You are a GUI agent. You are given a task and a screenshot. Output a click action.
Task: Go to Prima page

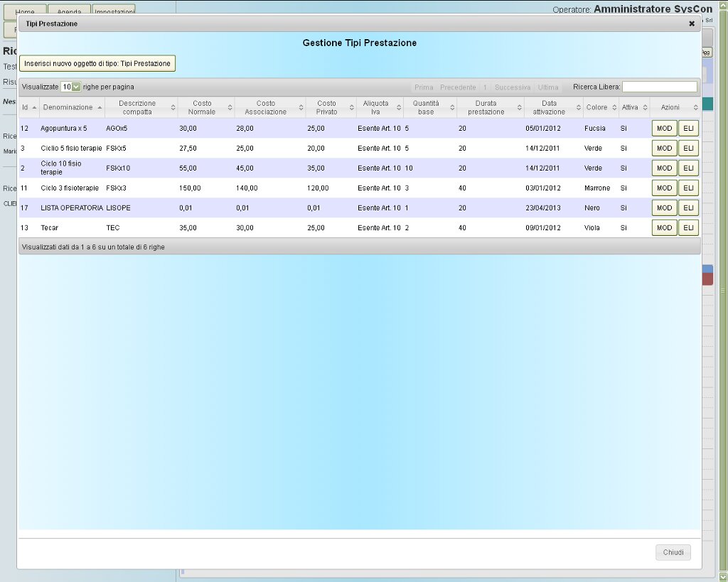[x=424, y=87]
